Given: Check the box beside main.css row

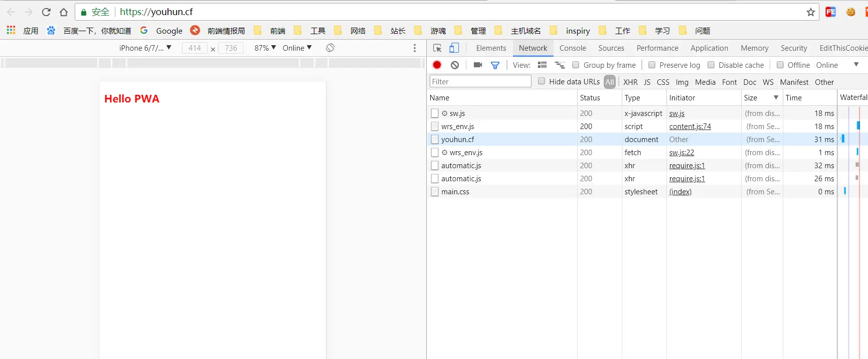Looking at the screenshot, I should coord(435,192).
